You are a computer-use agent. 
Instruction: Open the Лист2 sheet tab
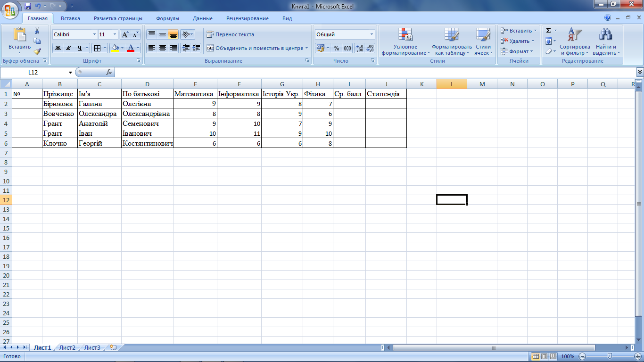pyautogui.click(x=67, y=348)
